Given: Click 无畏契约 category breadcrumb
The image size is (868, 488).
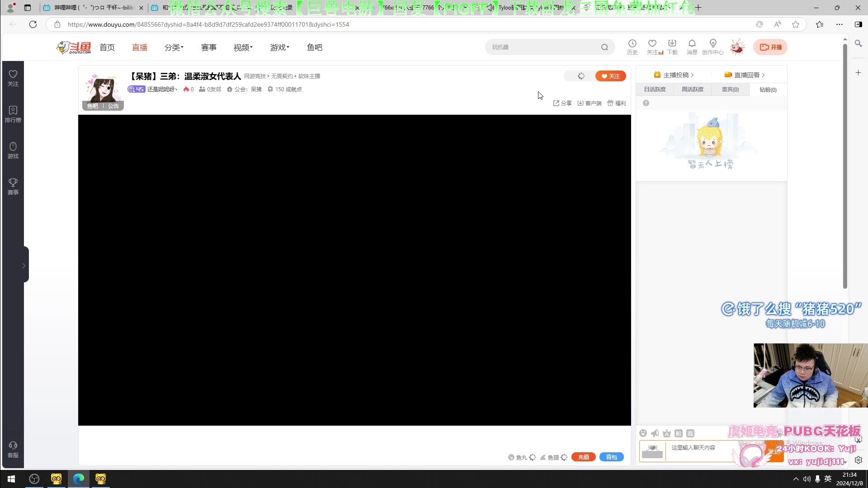Looking at the screenshot, I should point(282,76).
